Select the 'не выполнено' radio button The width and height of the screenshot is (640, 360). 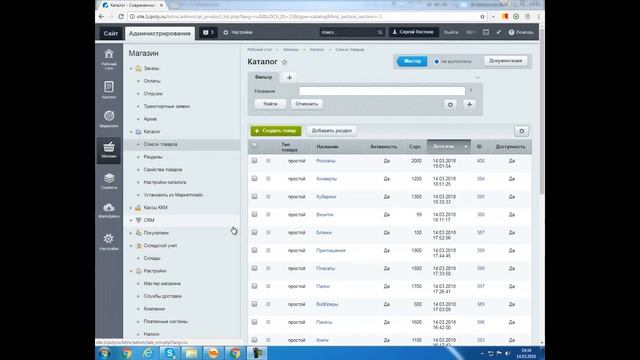pyautogui.click(x=437, y=61)
